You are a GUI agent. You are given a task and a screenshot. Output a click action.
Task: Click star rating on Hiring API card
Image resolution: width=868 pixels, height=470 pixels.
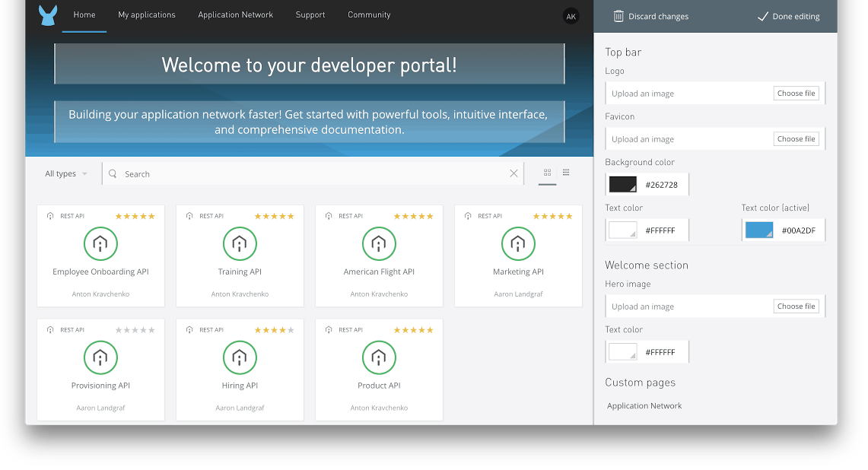[x=274, y=330]
